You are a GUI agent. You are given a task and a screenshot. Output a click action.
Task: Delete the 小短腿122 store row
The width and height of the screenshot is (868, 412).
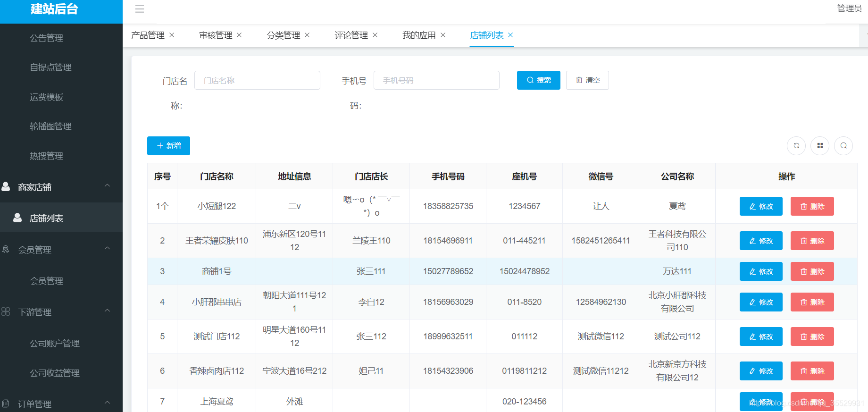point(812,206)
